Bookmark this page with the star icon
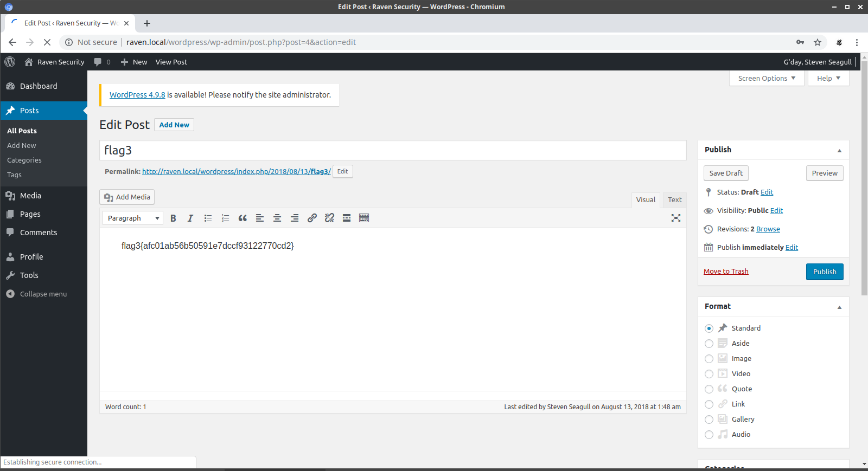This screenshot has width=868, height=471. 818,42
